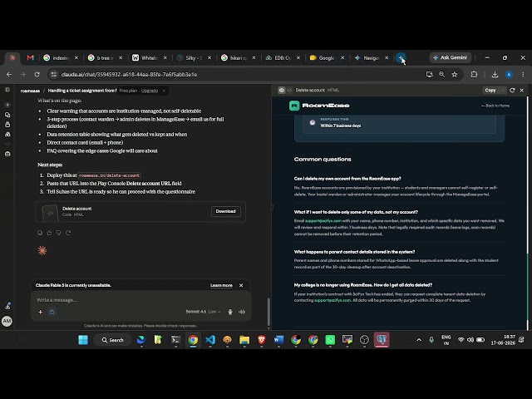Open the Chrome three-dot menu
The width and height of the screenshot is (532, 399).
(x=523, y=74)
